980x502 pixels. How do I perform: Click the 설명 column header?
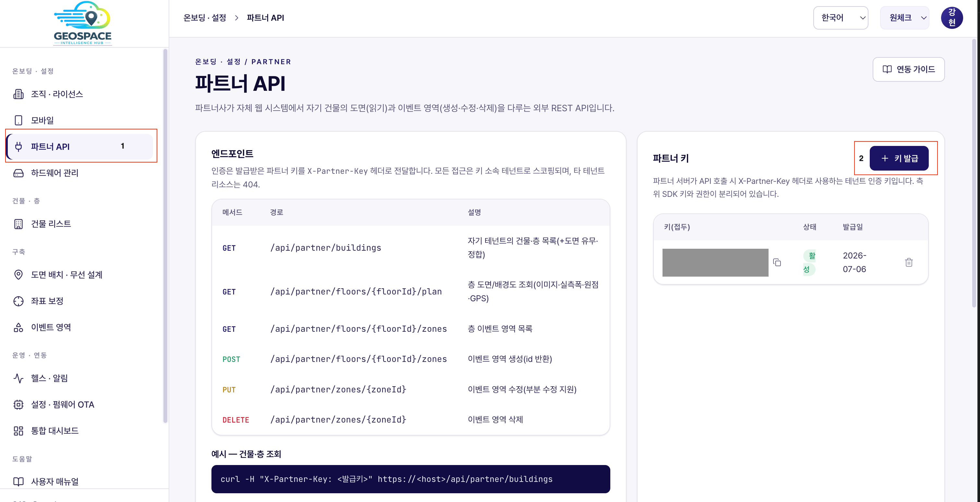[474, 212]
